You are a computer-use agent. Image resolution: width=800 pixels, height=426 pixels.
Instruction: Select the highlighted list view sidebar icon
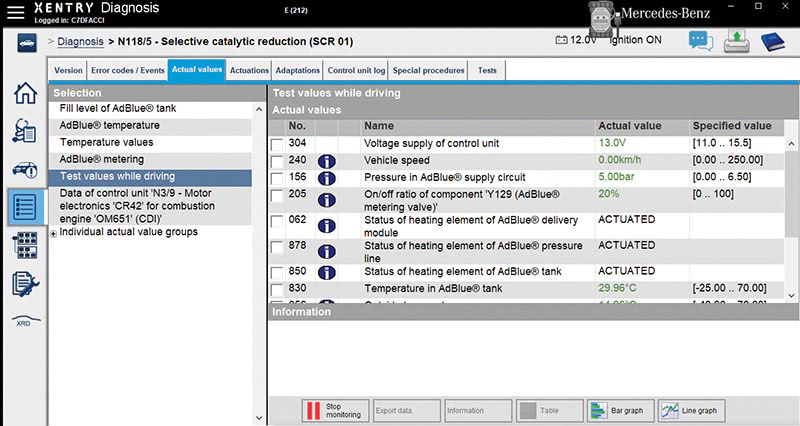(26, 207)
